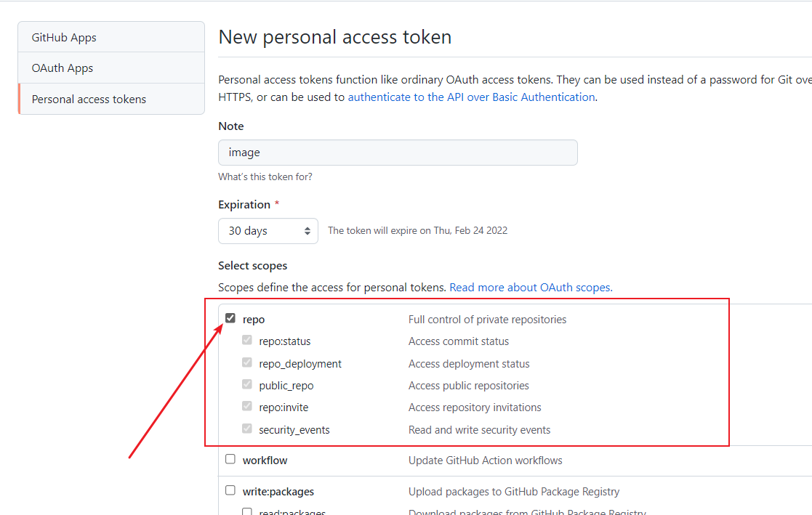Toggle the repo:status checkbox

[246, 340]
